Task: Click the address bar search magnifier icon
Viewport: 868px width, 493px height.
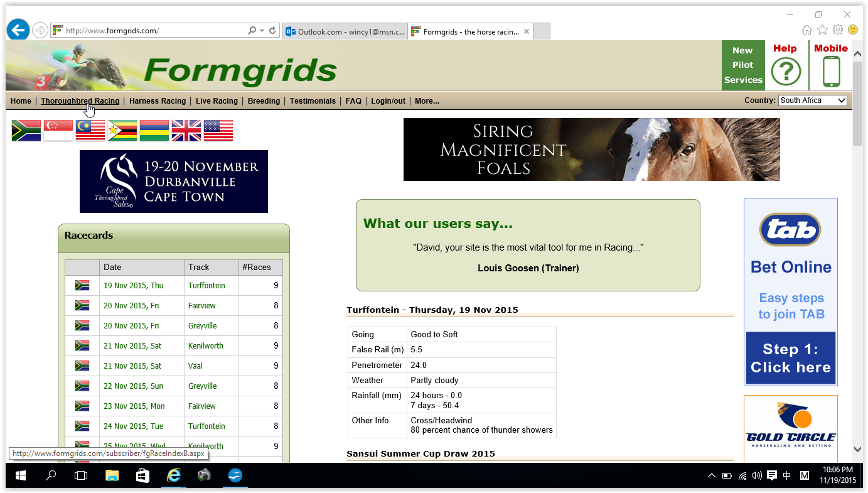Action: point(252,30)
